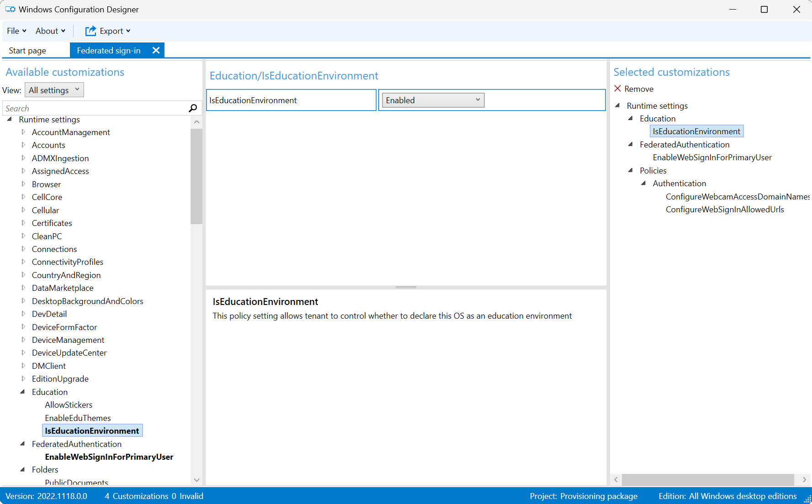Select ConfigureWebSignInAllowedUrls setting

[x=724, y=210]
